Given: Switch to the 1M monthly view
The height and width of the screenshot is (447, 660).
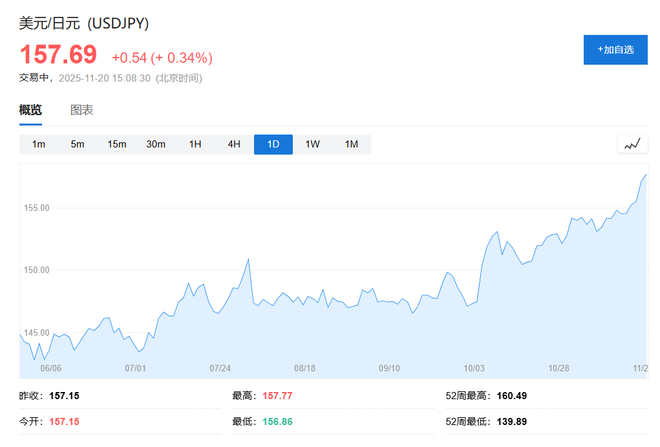Looking at the screenshot, I should pyautogui.click(x=351, y=145).
